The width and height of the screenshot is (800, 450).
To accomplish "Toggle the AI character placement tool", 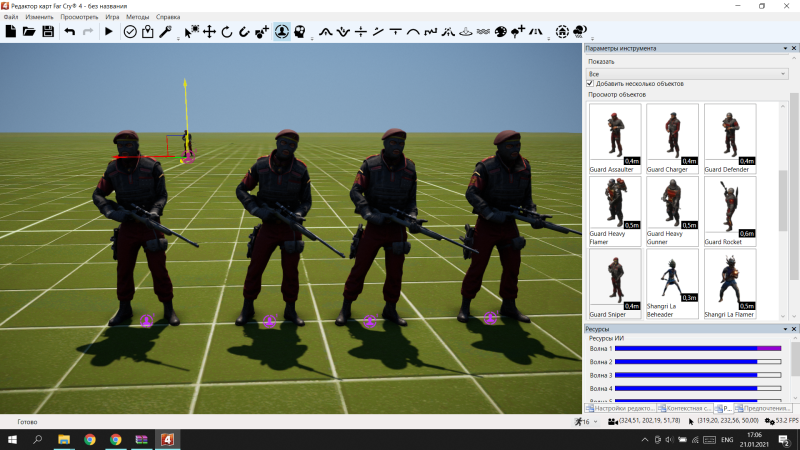I will click(x=282, y=32).
